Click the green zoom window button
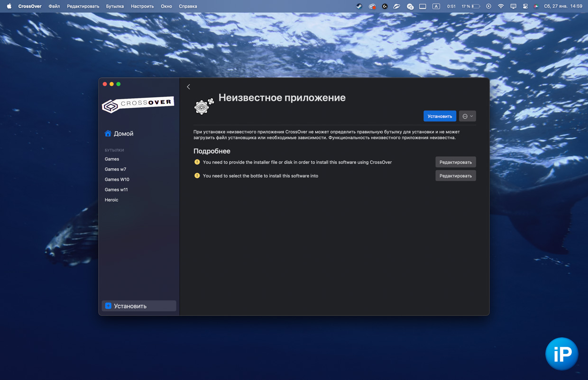 pyautogui.click(x=119, y=84)
